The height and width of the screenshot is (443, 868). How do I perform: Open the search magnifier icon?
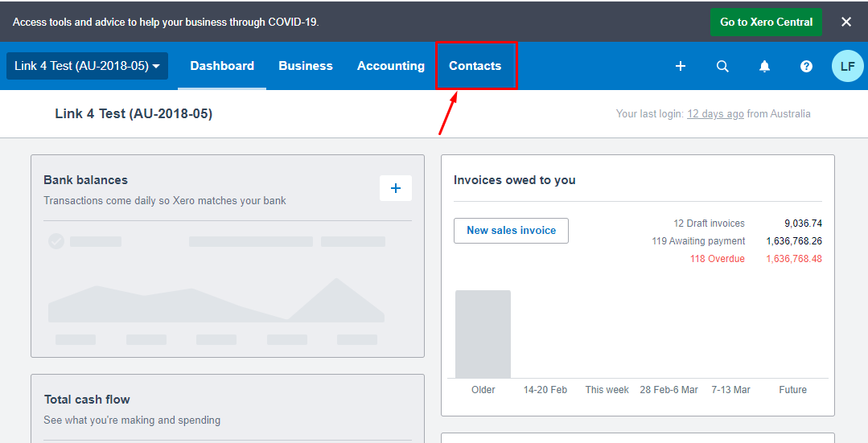(722, 67)
